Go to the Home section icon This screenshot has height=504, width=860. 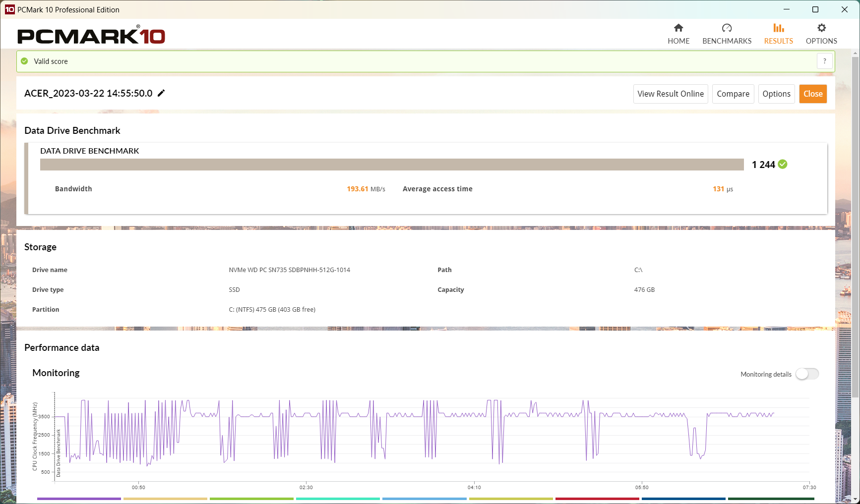(x=678, y=28)
